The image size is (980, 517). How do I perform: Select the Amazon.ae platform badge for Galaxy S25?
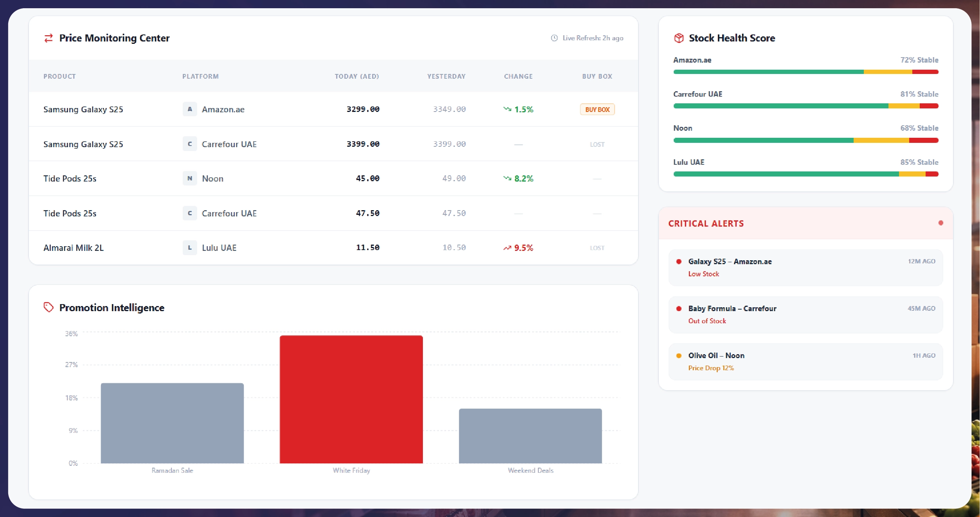190,109
